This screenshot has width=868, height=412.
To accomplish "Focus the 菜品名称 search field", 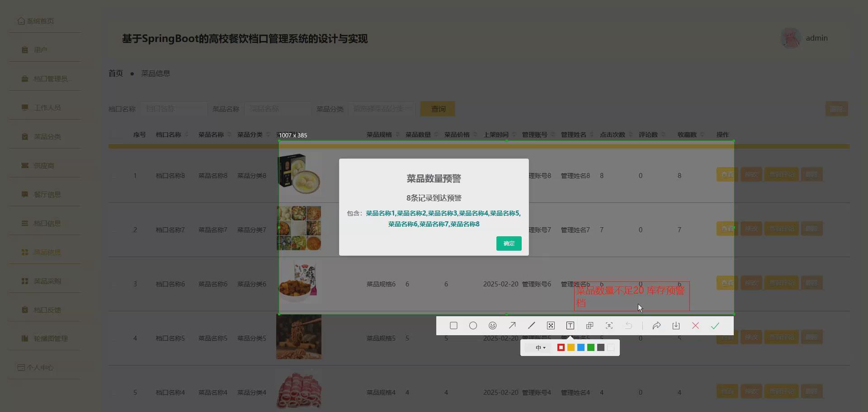I will pyautogui.click(x=278, y=109).
